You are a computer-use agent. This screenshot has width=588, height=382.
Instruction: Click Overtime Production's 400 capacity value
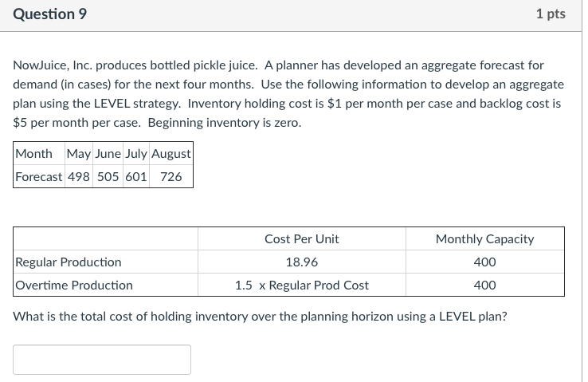tap(484, 285)
